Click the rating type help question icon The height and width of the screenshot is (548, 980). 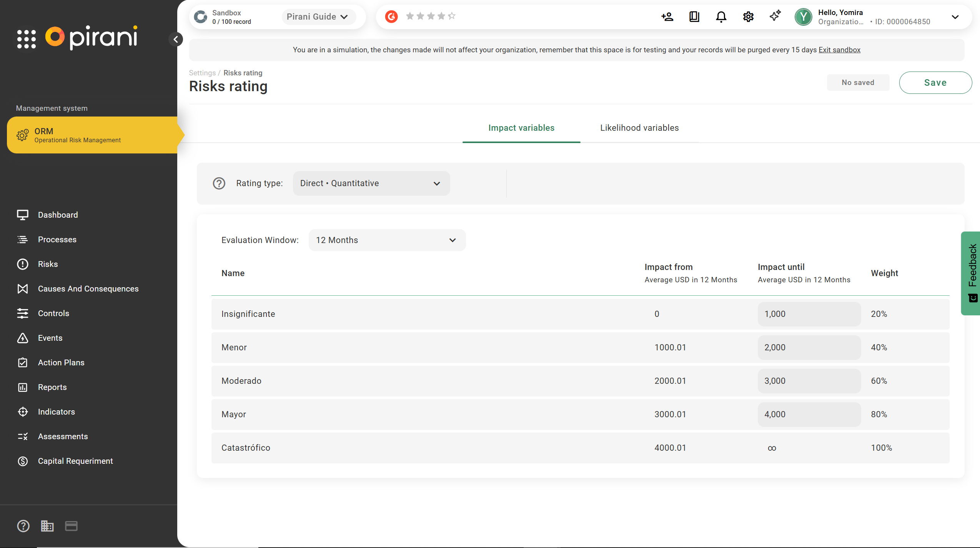coord(219,183)
